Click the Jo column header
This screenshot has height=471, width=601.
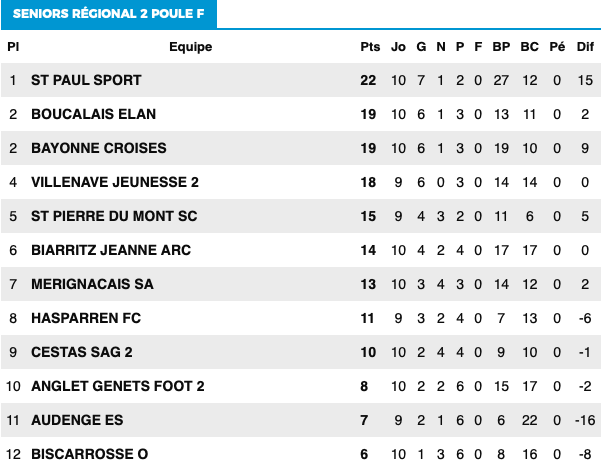[398, 47]
